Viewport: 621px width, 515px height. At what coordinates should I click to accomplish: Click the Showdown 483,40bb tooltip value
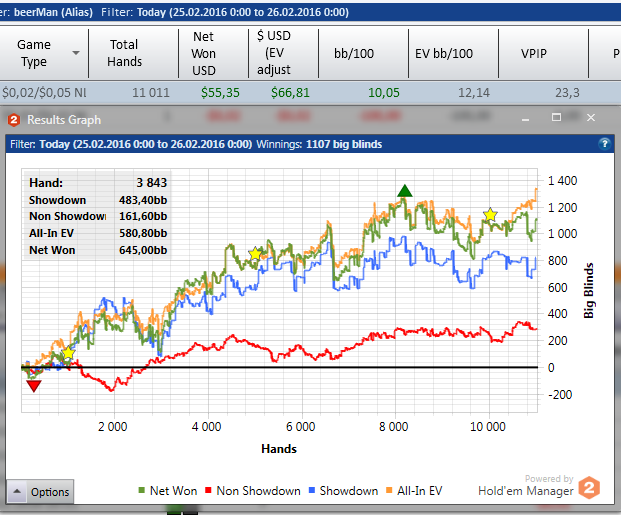[x=143, y=200]
